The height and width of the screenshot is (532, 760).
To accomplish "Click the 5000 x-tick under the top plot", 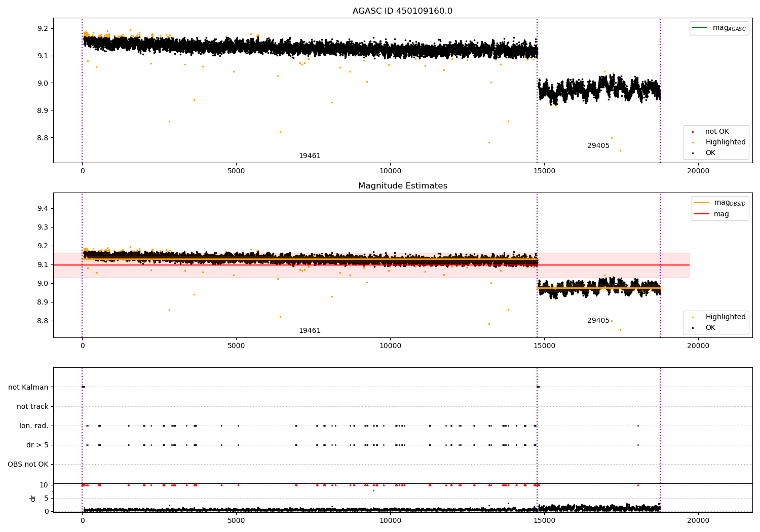I will [x=236, y=171].
